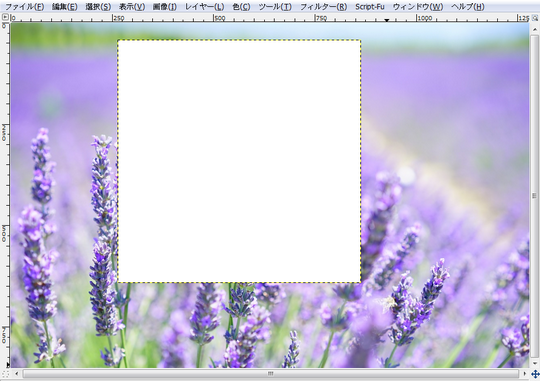Click the horizontal scrollbar thumb
Image resolution: width=540 pixels, height=381 pixels.
point(271,373)
